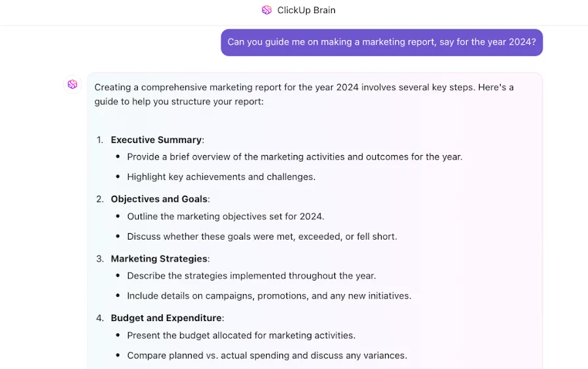Select bullet about campaigns, promotions, new initiatives

point(269,296)
